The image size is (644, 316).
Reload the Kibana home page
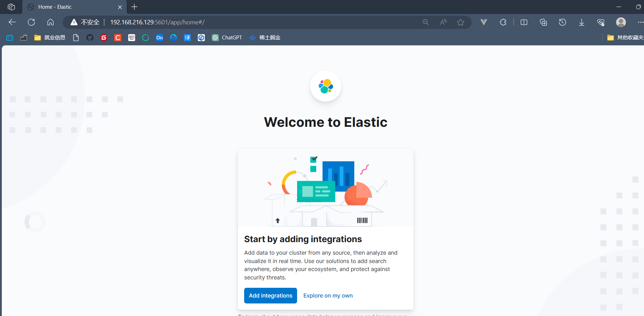coord(31,22)
